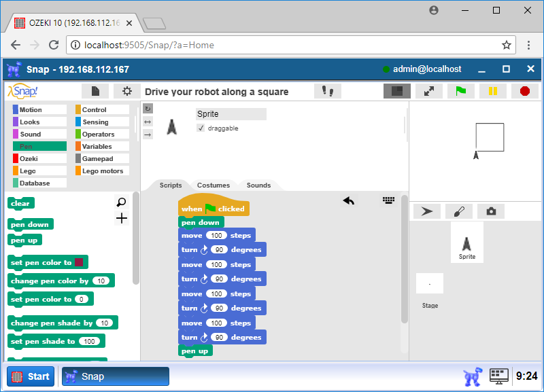Open the Lego category
The width and height of the screenshot is (544, 392).
39,171
